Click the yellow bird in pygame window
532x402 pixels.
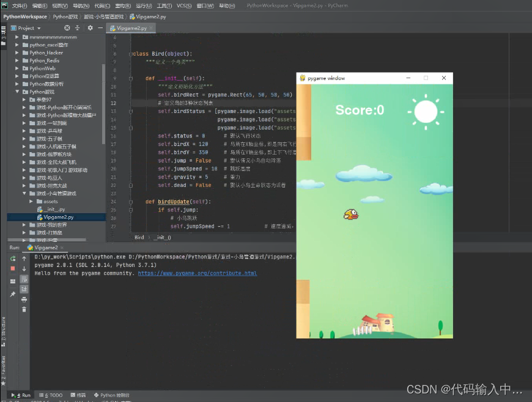point(351,214)
